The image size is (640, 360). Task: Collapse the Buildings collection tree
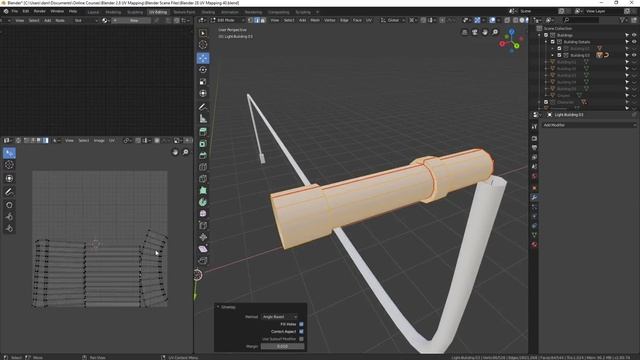click(540, 35)
